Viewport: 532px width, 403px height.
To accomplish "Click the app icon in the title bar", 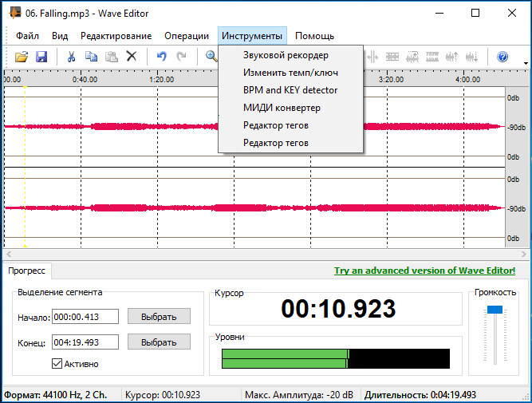I will click(14, 14).
